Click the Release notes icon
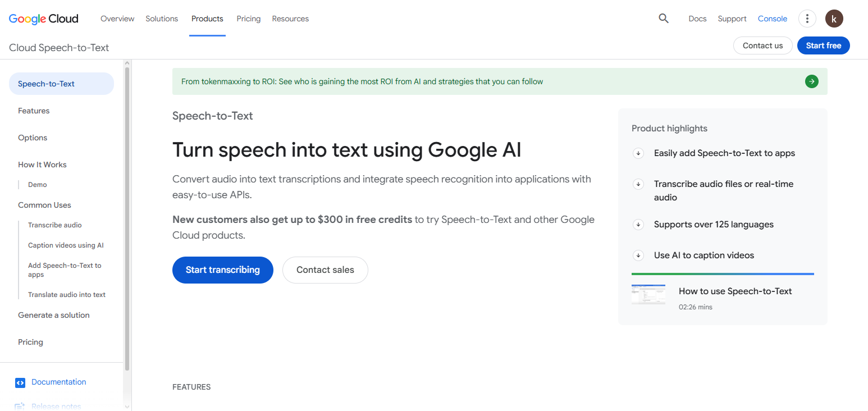Image resolution: width=868 pixels, height=411 pixels. (x=20, y=407)
